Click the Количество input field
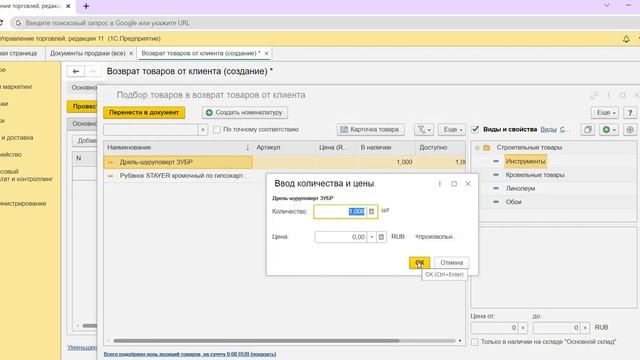The width and height of the screenshot is (640, 360). [340, 211]
